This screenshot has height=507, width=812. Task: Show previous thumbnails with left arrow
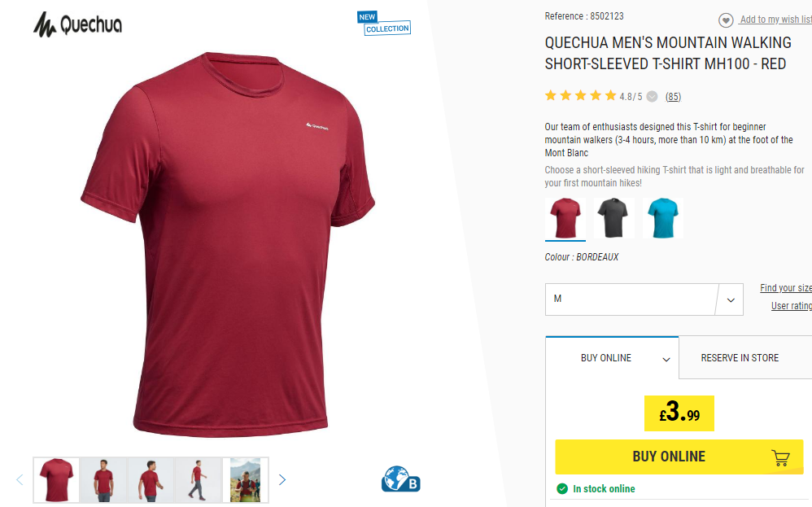[x=20, y=480]
